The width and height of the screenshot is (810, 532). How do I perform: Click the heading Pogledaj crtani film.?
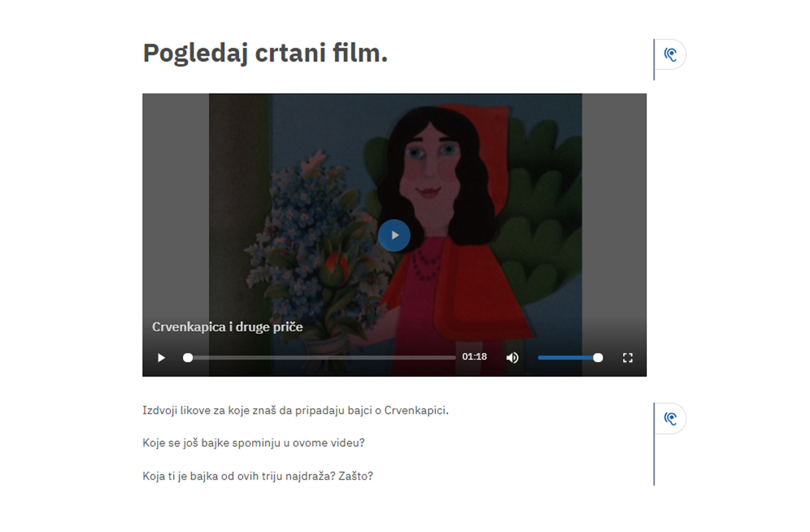point(265,54)
